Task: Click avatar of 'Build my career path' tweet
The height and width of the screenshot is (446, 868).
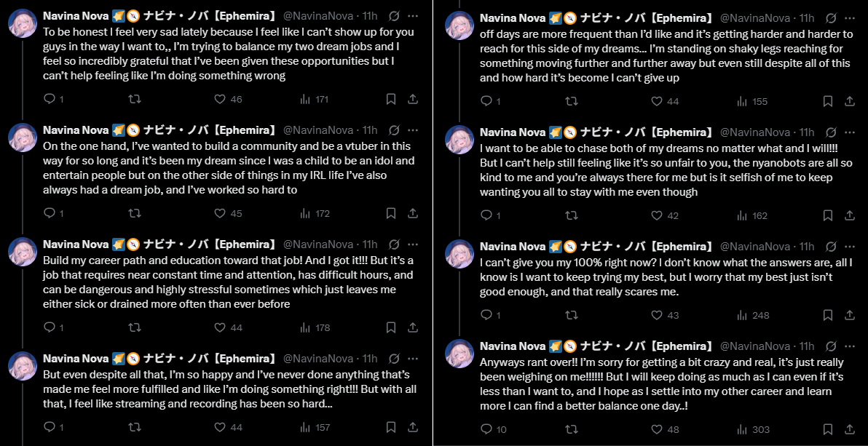Action: [x=23, y=252]
